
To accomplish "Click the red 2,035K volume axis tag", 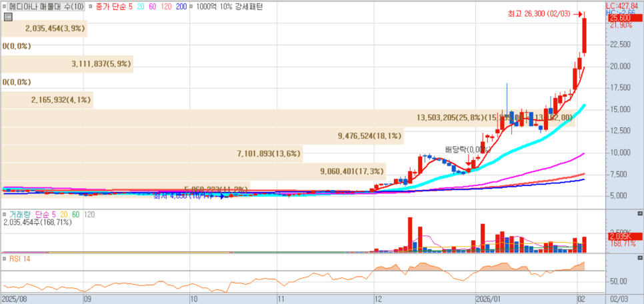I will tap(625, 237).
